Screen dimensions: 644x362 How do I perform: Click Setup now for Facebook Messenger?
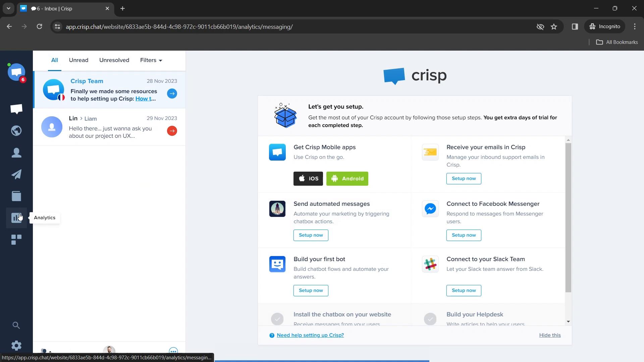coord(464,235)
